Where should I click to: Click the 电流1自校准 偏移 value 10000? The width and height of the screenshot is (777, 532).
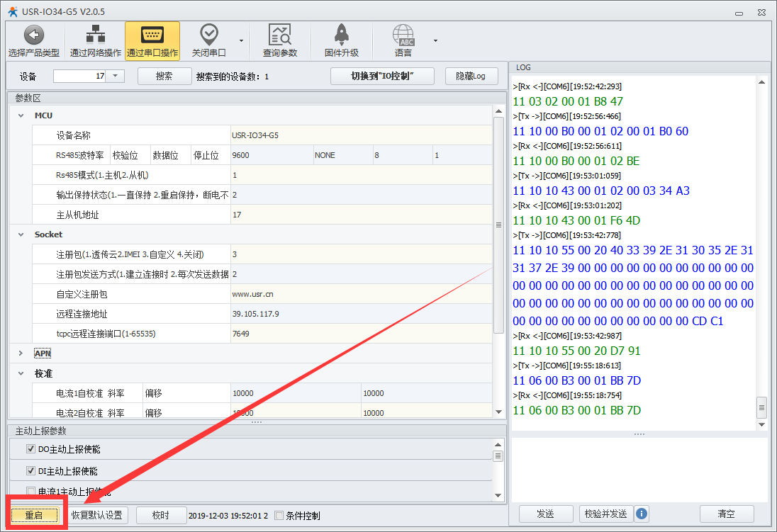click(x=426, y=393)
